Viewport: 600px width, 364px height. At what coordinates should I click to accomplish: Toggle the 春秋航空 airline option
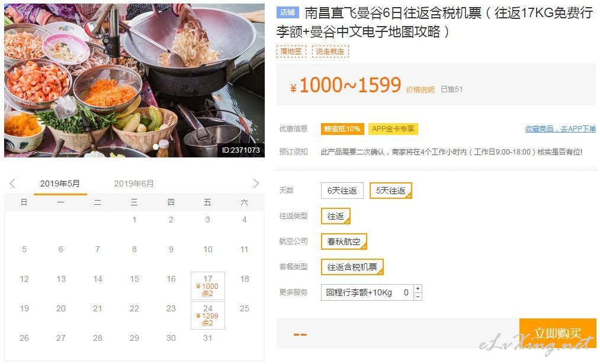(x=344, y=241)
